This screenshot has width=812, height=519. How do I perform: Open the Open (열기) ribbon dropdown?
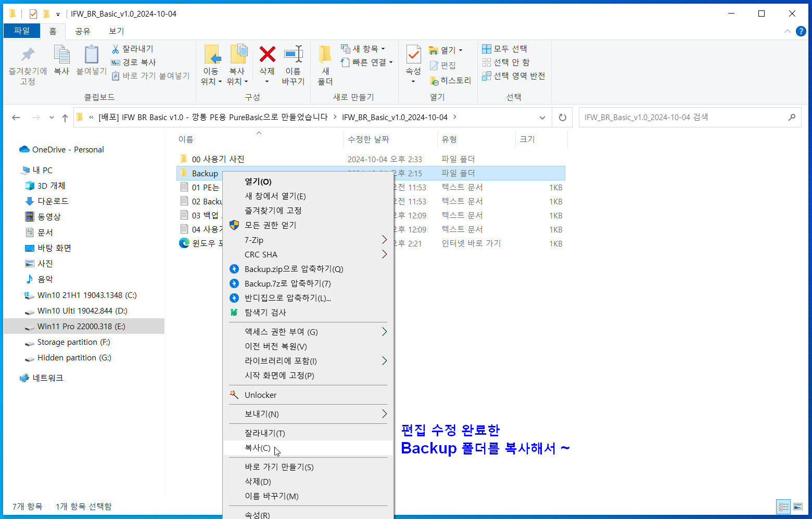click(446, 50)
